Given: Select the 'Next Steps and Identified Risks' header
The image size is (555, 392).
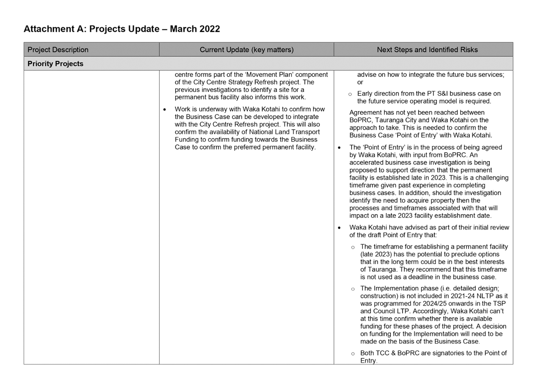Looking at the screenshot, I should pyautogui.click(x=423, y=49).
